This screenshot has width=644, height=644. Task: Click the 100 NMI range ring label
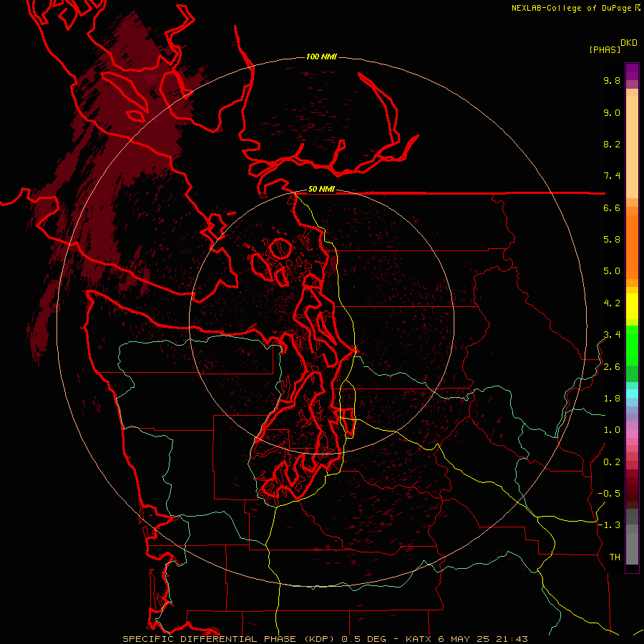(321, 57)
